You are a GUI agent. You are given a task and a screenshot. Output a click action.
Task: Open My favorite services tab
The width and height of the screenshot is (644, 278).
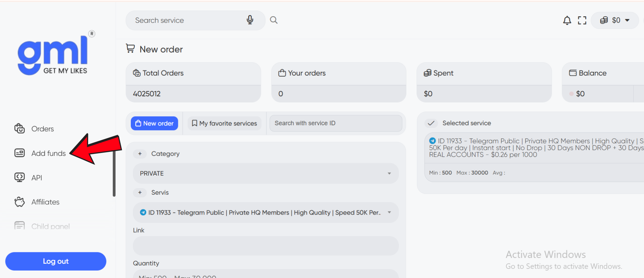(x=224, y=123)
